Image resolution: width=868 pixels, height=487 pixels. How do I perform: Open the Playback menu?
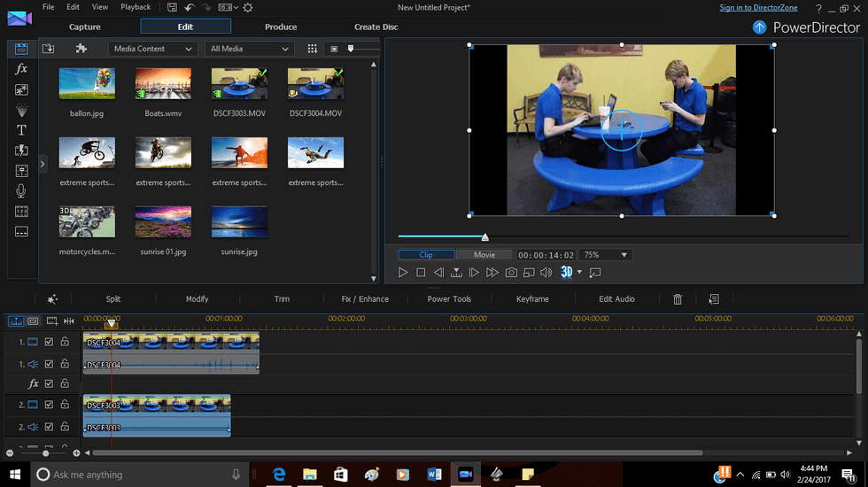click(136, 7)
